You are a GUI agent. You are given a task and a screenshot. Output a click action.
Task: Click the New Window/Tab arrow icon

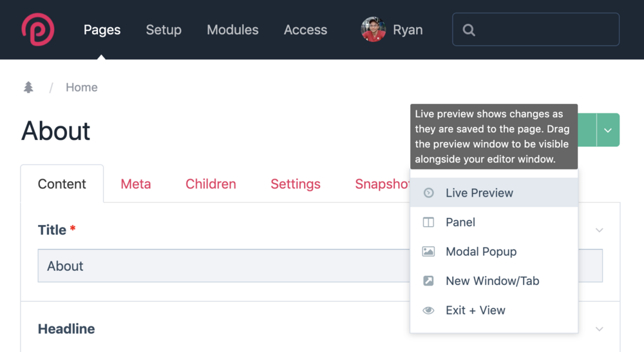pos(428,281)
